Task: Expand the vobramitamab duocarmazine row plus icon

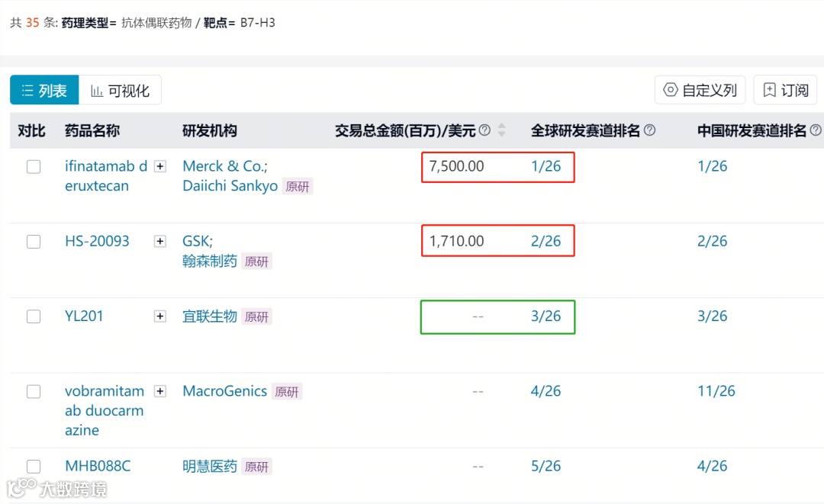Action: click(160, 391)
